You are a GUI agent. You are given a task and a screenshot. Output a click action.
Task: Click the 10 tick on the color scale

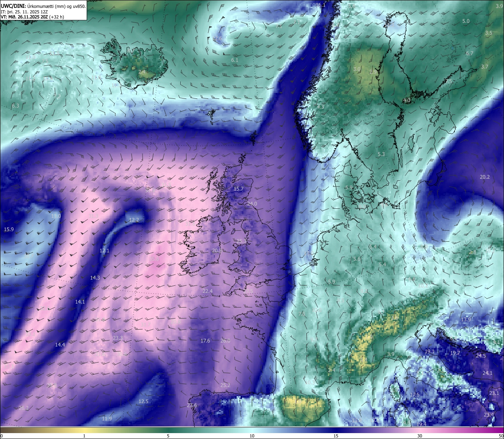(252, 436)
